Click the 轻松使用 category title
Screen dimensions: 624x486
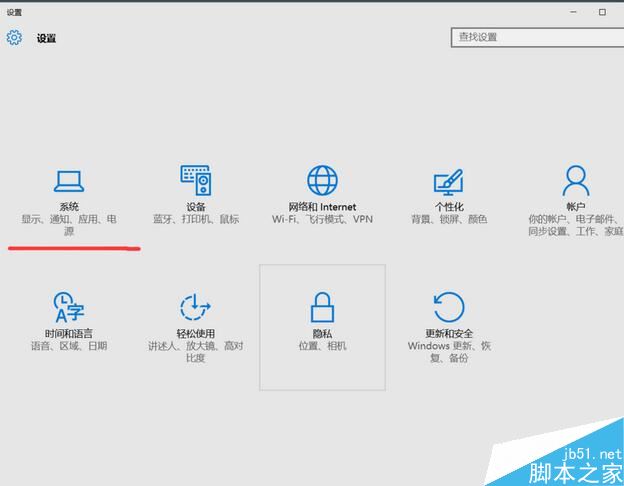(x=195, y=333)
